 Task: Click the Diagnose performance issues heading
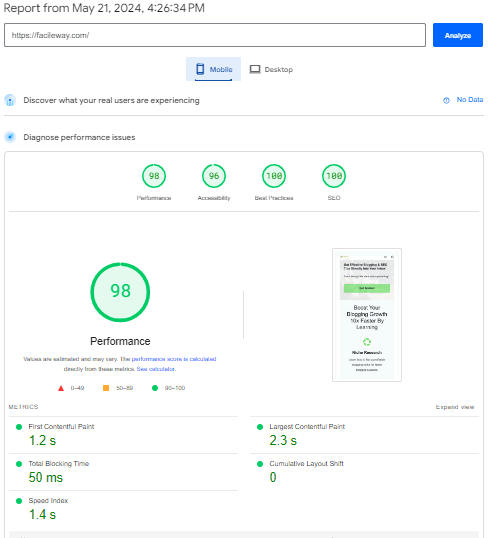tap(79, 137)
